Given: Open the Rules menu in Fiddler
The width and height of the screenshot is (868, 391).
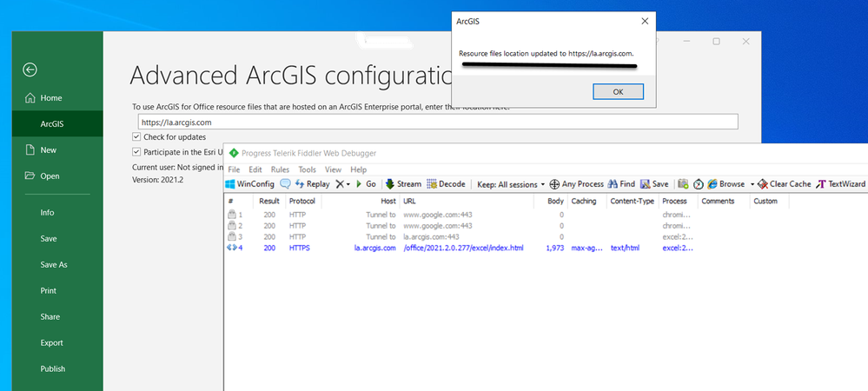Looking at the screenshot, I should [280, 169].
